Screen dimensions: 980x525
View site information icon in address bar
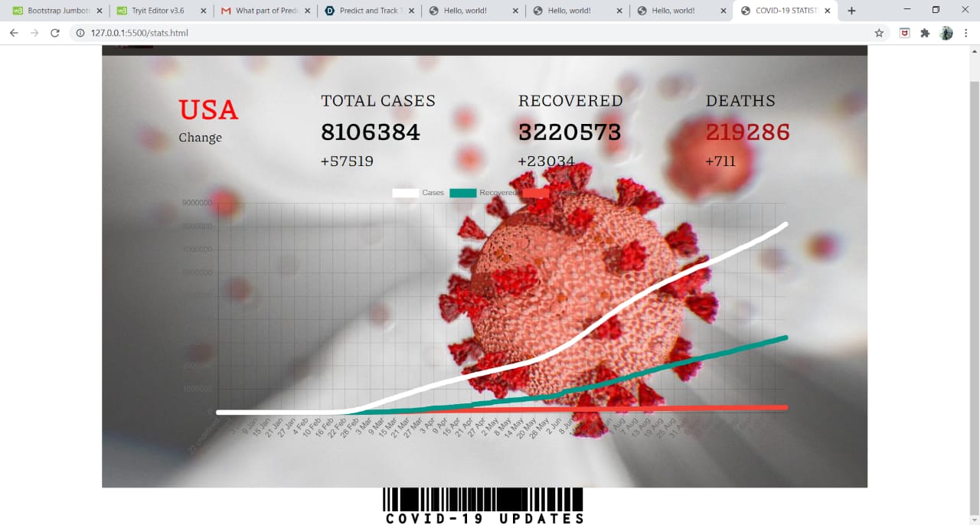80,33
